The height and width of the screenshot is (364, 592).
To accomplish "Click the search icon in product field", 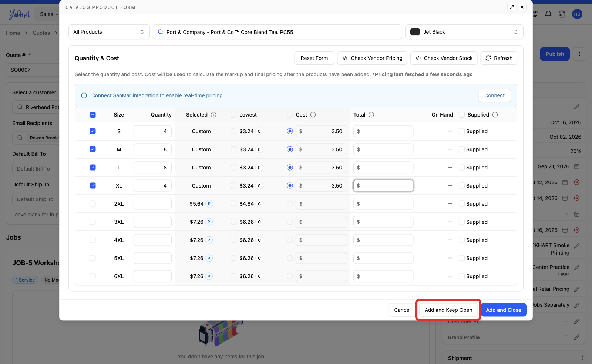I will coord(161,32).
